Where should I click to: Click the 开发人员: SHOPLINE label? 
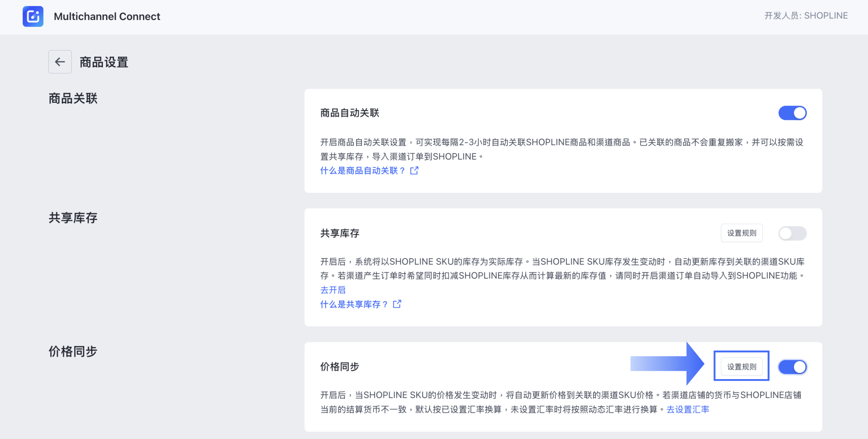click(x=806, y=16)
